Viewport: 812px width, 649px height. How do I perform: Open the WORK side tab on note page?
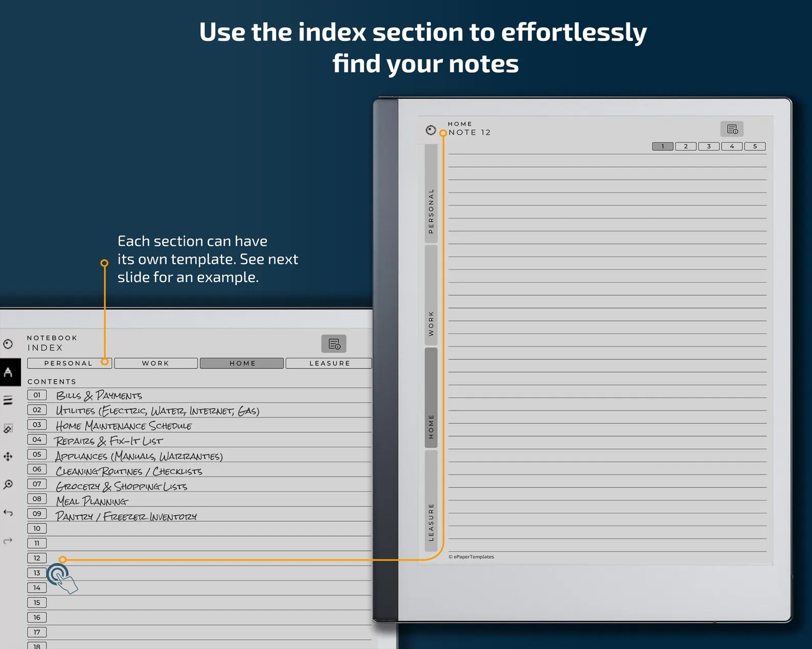431,295
